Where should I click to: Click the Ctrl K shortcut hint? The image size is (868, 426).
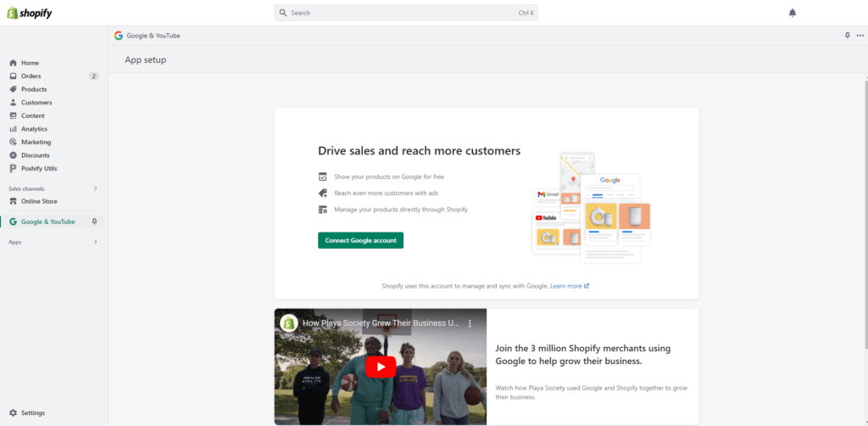click(x=526, y=13)
